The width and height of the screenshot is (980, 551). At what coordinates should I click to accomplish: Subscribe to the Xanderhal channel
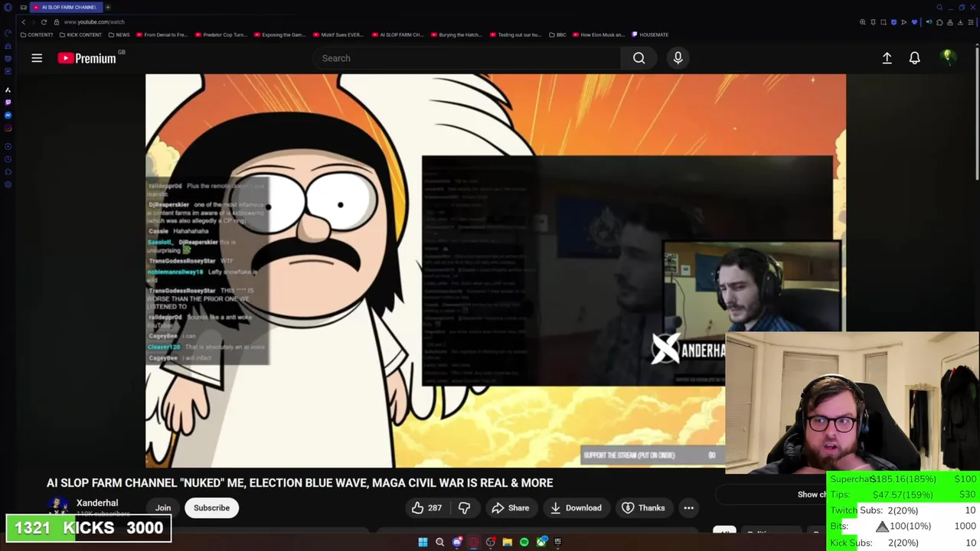(x=211, y=508)
